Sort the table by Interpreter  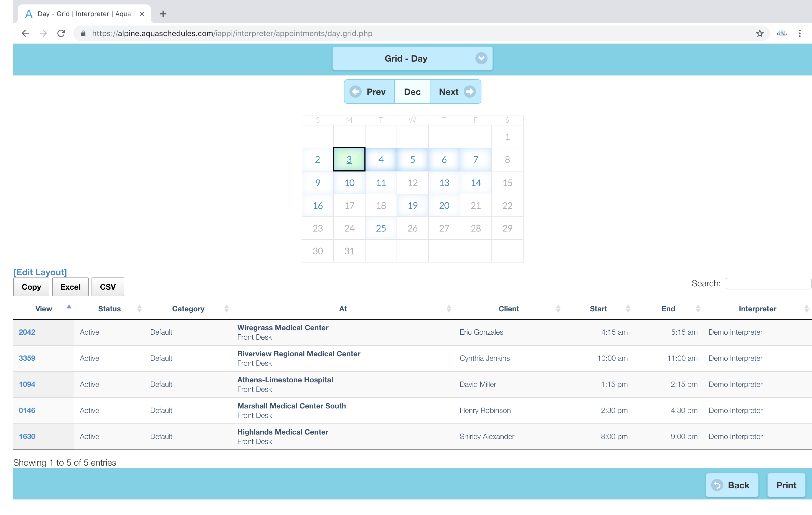coord(757,309)
